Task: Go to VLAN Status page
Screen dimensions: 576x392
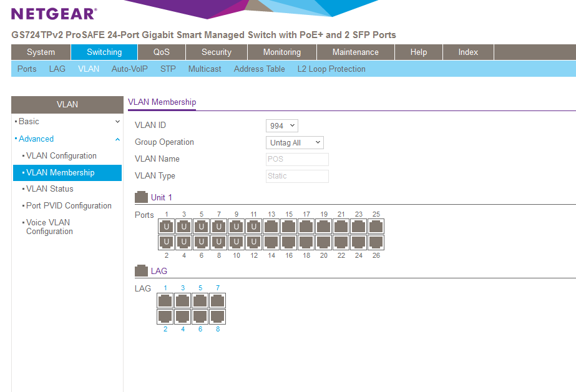Action: 50,189
